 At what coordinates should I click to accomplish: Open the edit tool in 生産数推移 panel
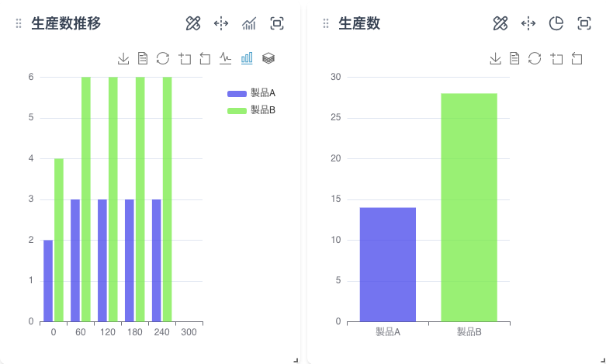point(193,23)
